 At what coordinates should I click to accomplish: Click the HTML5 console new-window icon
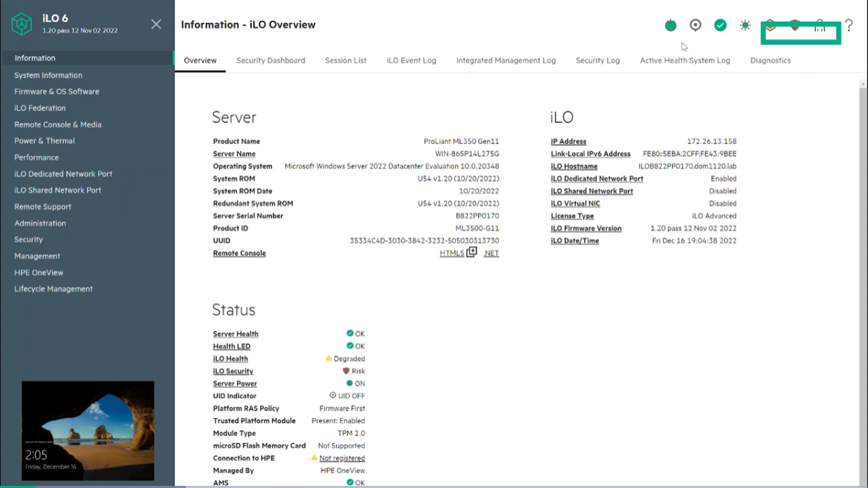pos(472,252)
